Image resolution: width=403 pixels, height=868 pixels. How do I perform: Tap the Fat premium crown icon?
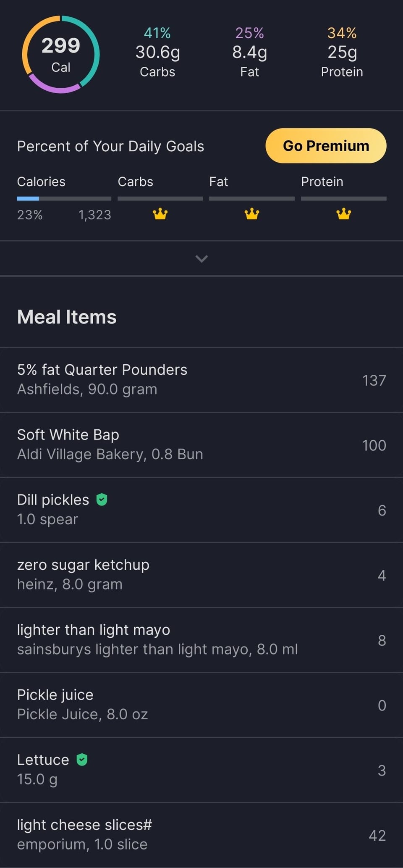pyautogui.click(x=251, y=214)
